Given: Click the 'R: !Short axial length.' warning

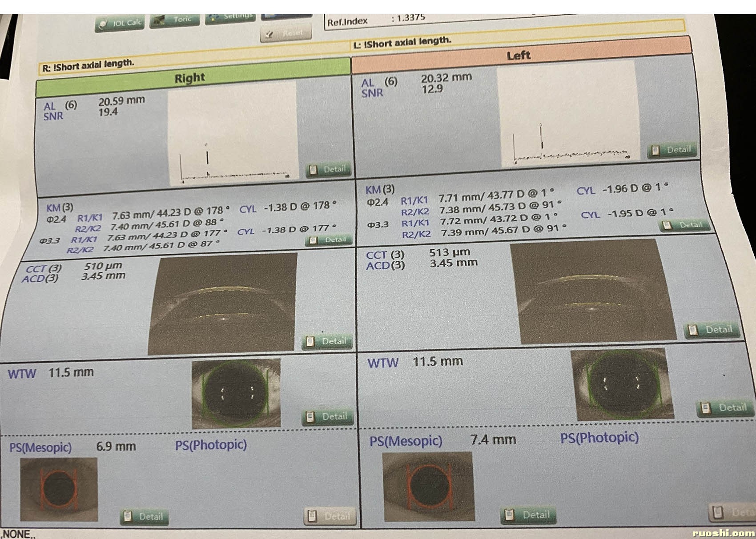Looking at the screenshot, I should click(x=88, y=66).
